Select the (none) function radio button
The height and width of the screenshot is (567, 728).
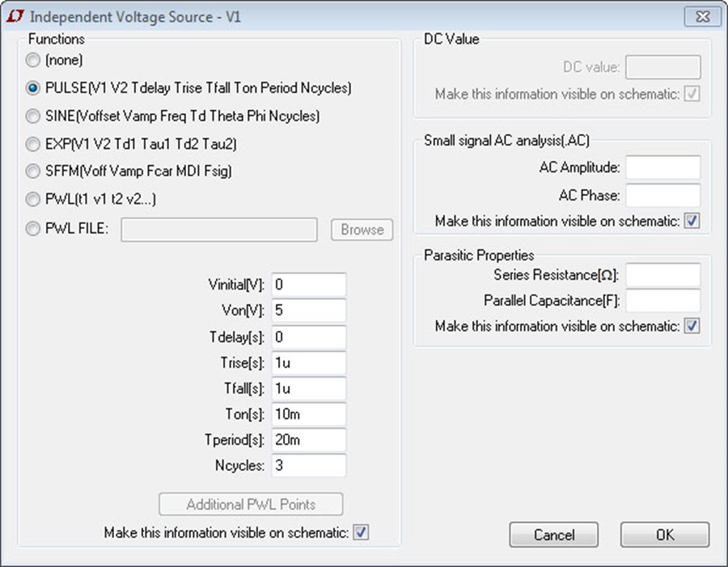click(33, 60)
